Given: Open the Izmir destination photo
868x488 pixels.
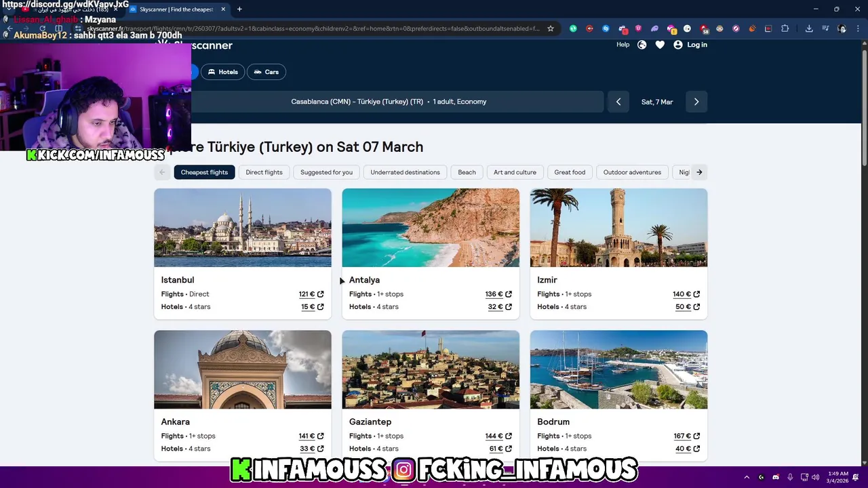Looking at the screenshot, I should [618, 228].
